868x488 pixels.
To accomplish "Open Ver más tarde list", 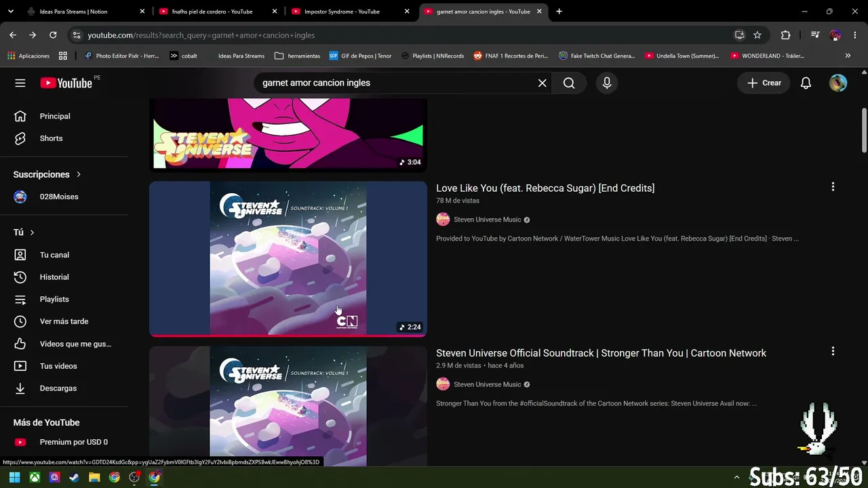I will pos(64,321).
